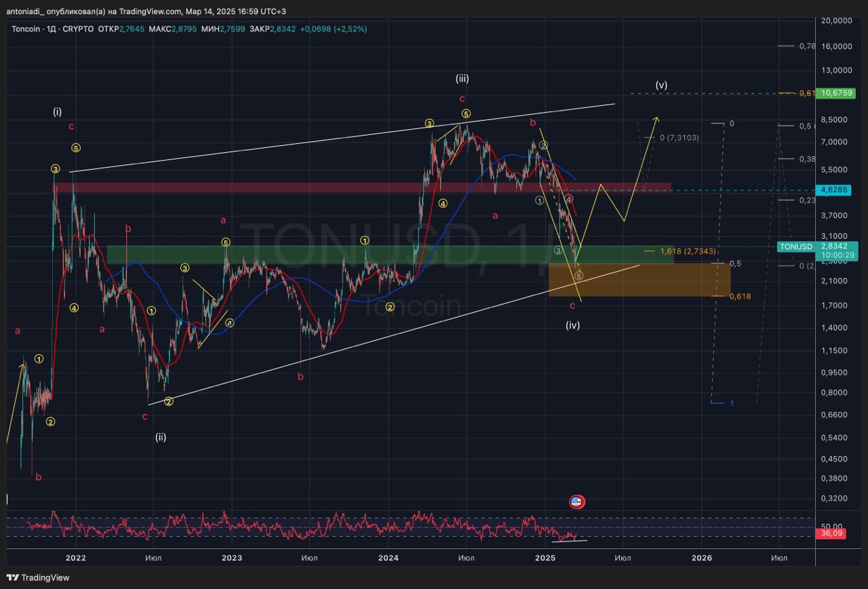Screen dimensions: 868x589
Task: Open the US flag economic event marker
Action: pos(576,502)
